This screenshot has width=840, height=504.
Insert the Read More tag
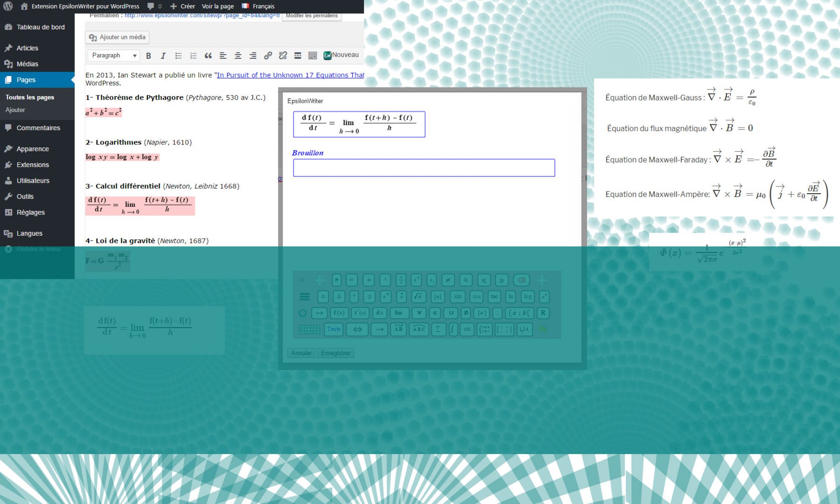pos(297,55)
